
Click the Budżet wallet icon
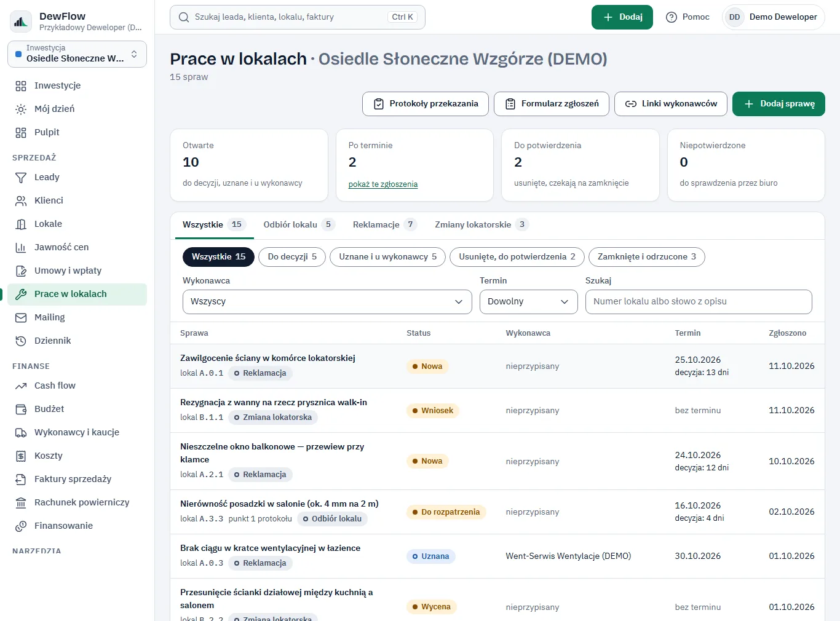tap(21, 409)
